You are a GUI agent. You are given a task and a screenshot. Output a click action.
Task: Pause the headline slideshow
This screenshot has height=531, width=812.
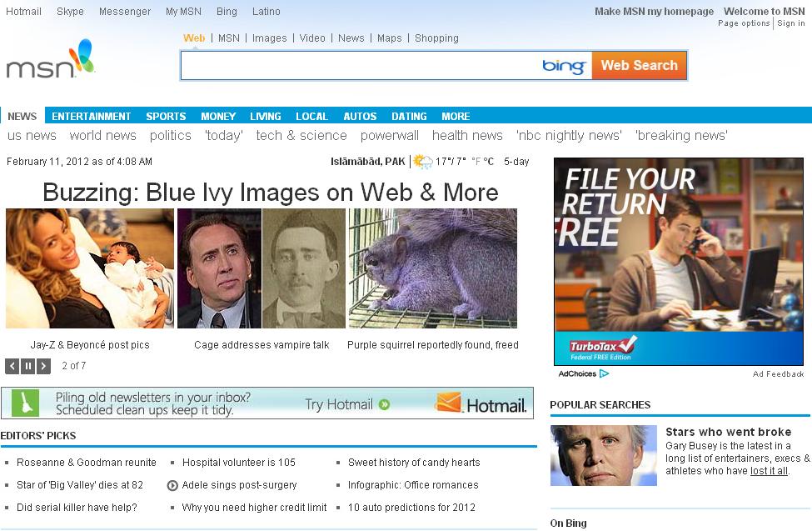pyautogui.click(x=28, y=366)
